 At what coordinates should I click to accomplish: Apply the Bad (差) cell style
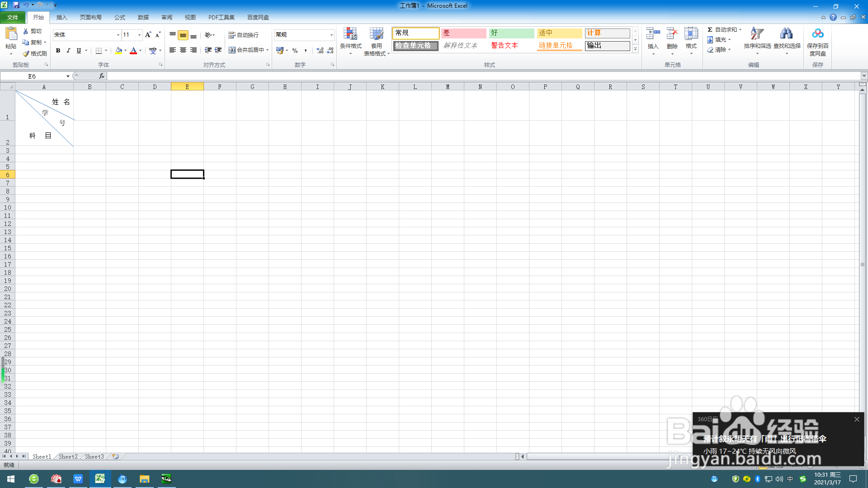464,33
